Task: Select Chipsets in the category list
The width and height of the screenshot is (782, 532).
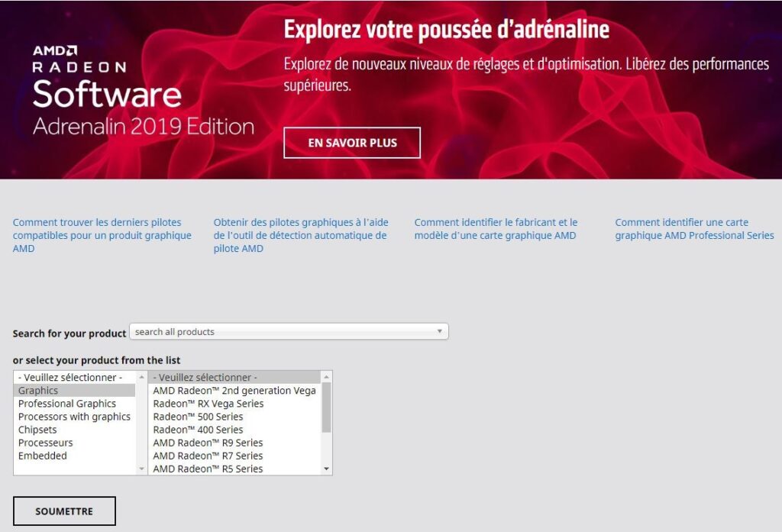Action: coord(74,429)
